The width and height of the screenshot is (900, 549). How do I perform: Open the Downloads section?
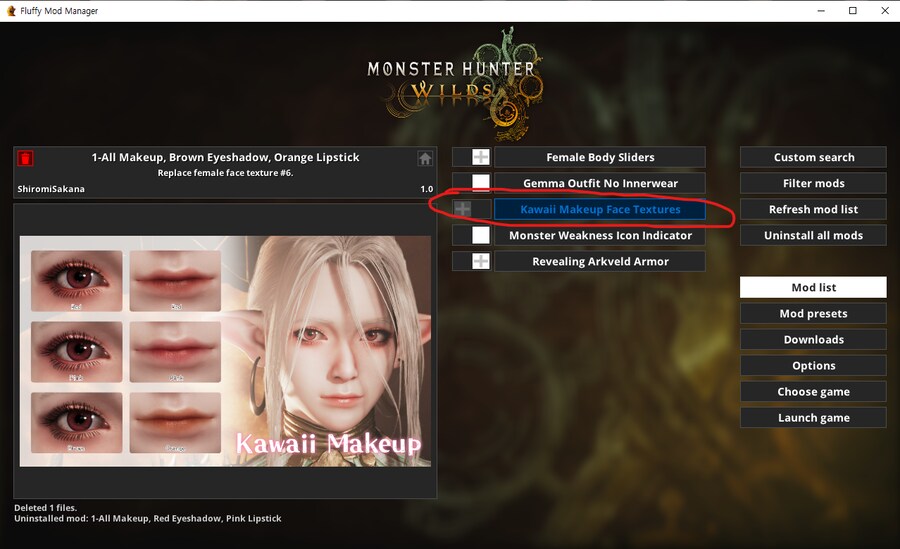[x=813, y=339]
